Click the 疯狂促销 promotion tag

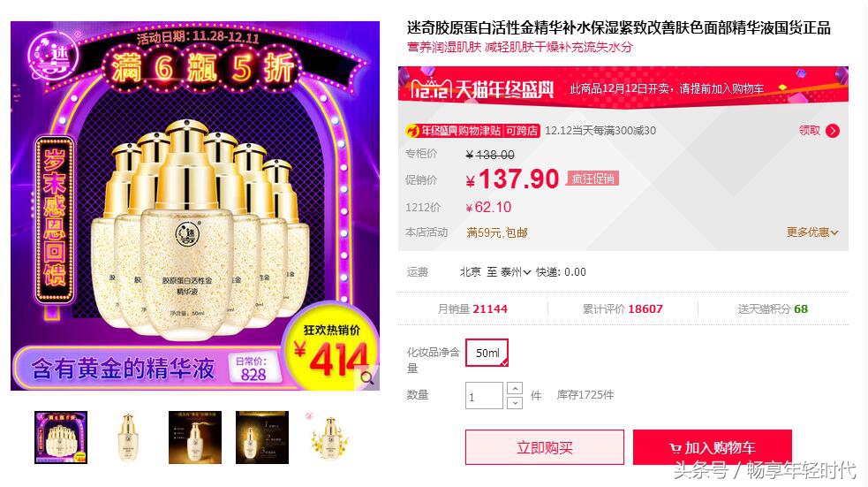pos(593,179)
